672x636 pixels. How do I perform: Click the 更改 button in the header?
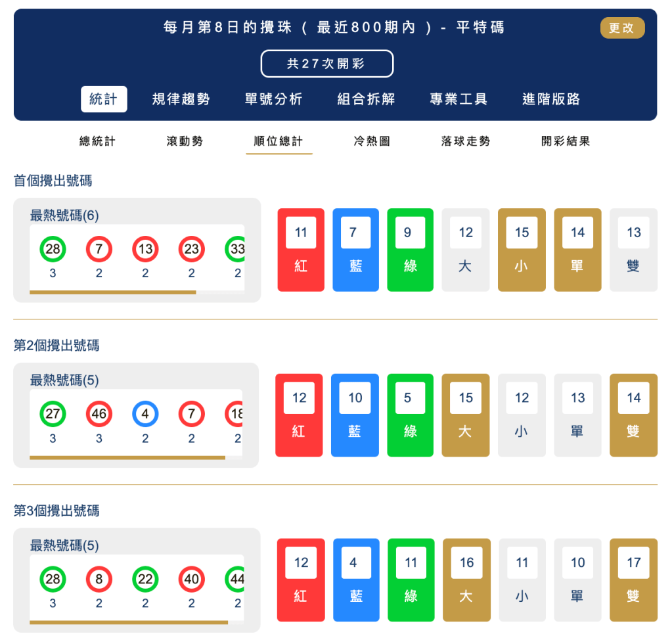point(622,28)
